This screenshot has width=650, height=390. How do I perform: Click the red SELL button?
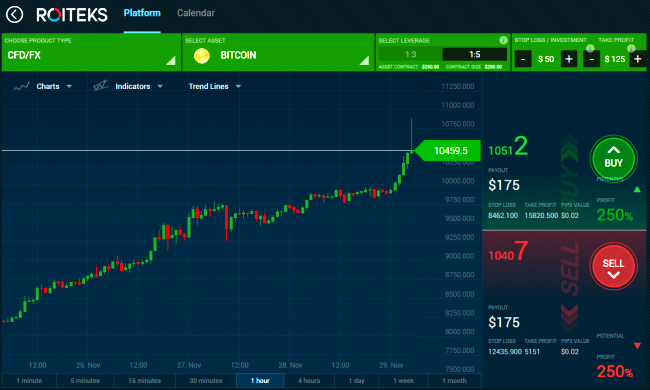(x=613, y=266)
